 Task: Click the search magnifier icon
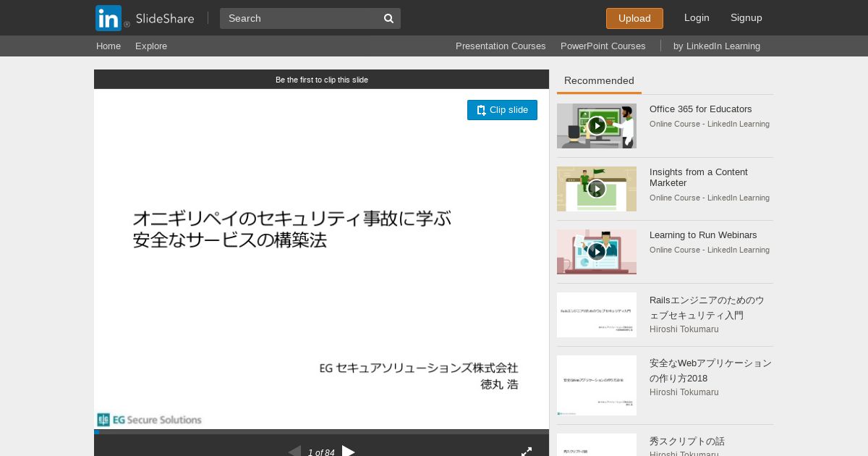tap(388, 18)
